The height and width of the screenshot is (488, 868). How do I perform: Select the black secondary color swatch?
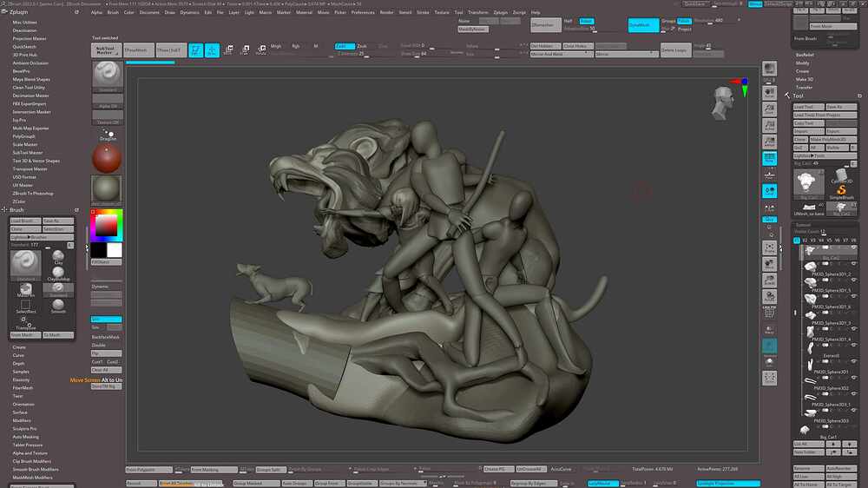(99, 250)
